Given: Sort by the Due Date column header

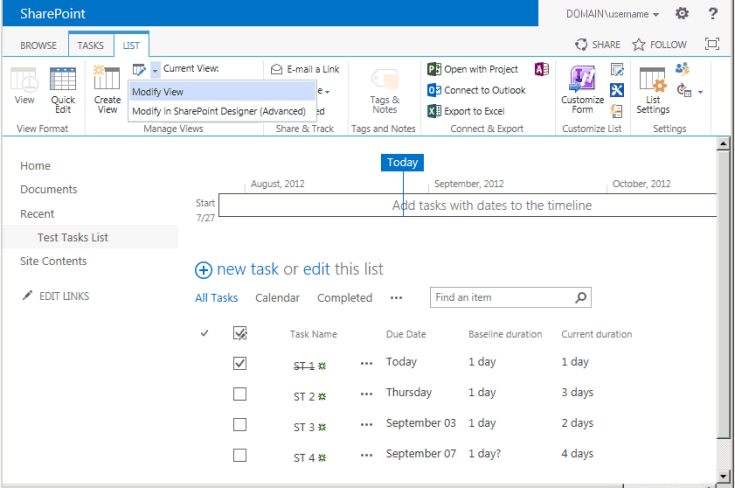Looking at the screenshot, I should pos(406,334).
